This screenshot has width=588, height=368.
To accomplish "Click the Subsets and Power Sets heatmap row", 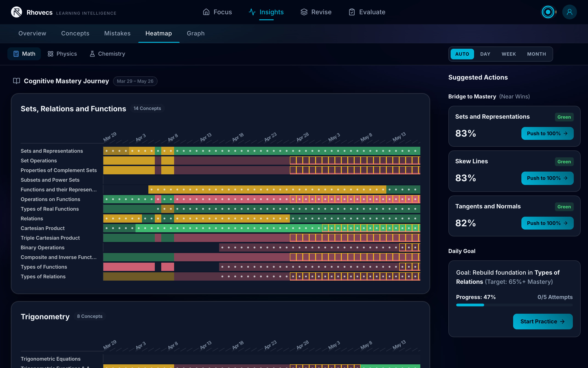I will [262, 180].
